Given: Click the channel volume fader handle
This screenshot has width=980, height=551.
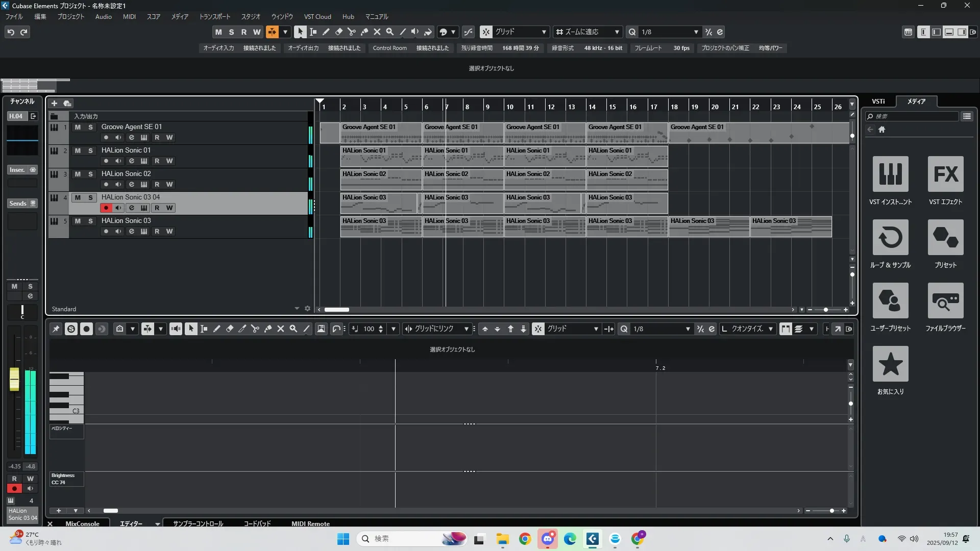Looking at the screenshot, I should [14, 379].
